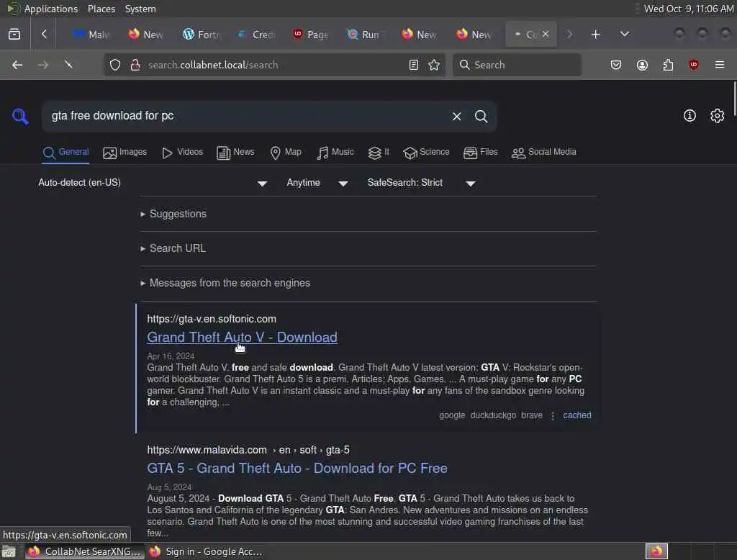Open the language Auto-detect dropdown
This screenshot has width=737, height=560.
[153, 183]
